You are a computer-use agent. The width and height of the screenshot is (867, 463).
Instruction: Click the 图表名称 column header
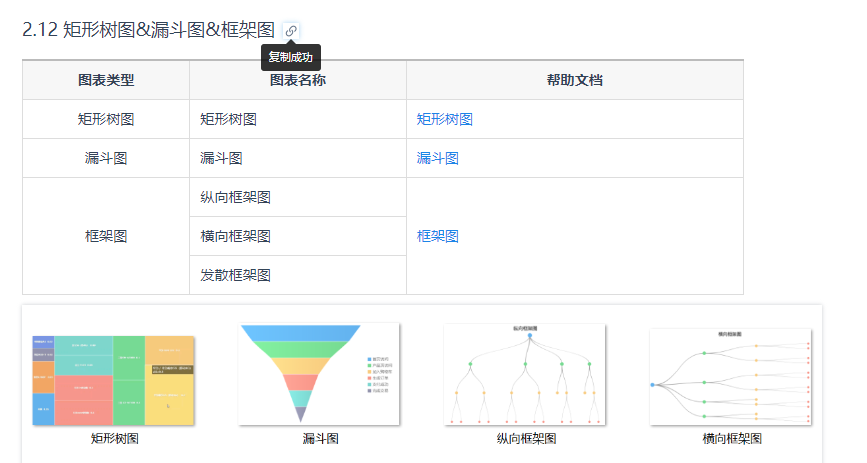(298, 82)
